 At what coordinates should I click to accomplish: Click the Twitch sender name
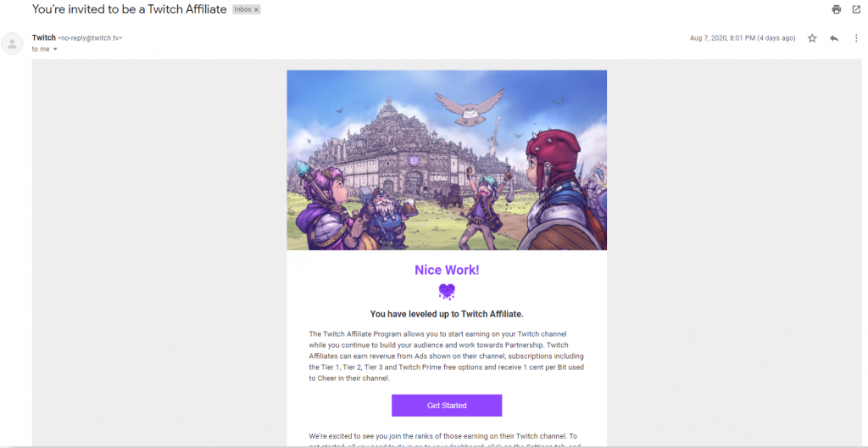tap(44, 37)
